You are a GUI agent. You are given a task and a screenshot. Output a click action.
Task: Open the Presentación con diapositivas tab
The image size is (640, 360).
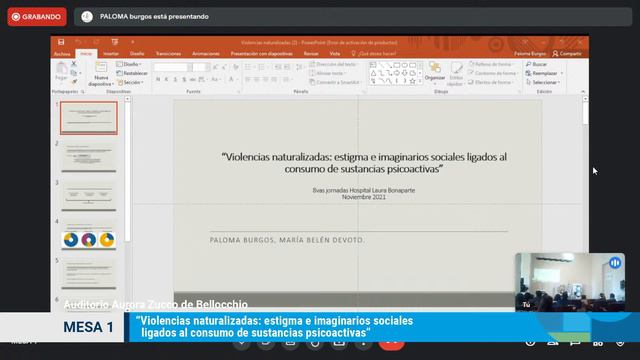pyautogui.click(x=262, y=53)
